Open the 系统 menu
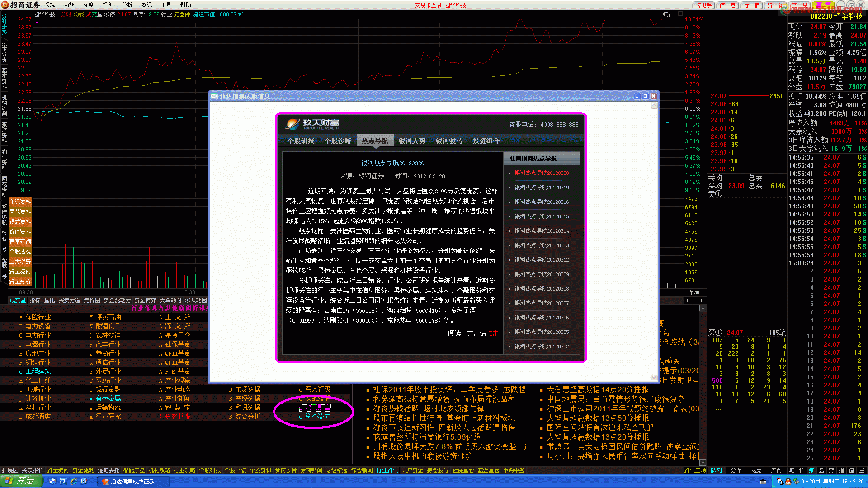 (50, 5)
